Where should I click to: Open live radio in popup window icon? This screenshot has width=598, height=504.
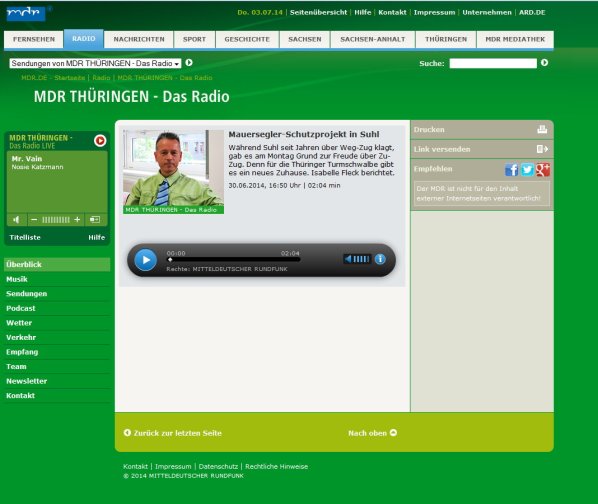pos(95,220)
